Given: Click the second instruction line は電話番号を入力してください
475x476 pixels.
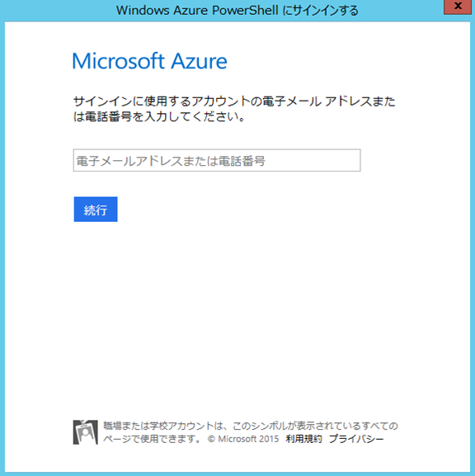Looking at the screenshot, I should coord(159,116).
